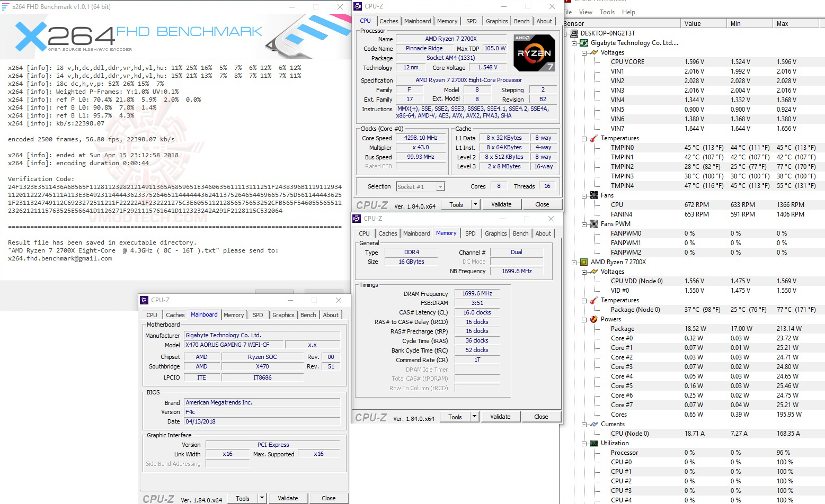Click the Min column header in HWMonitor

pyautogui.click(x=749, y=23)
